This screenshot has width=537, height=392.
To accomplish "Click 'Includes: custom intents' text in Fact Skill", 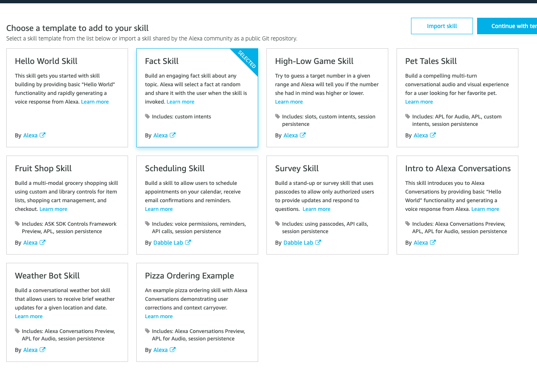I will point(181,117).
